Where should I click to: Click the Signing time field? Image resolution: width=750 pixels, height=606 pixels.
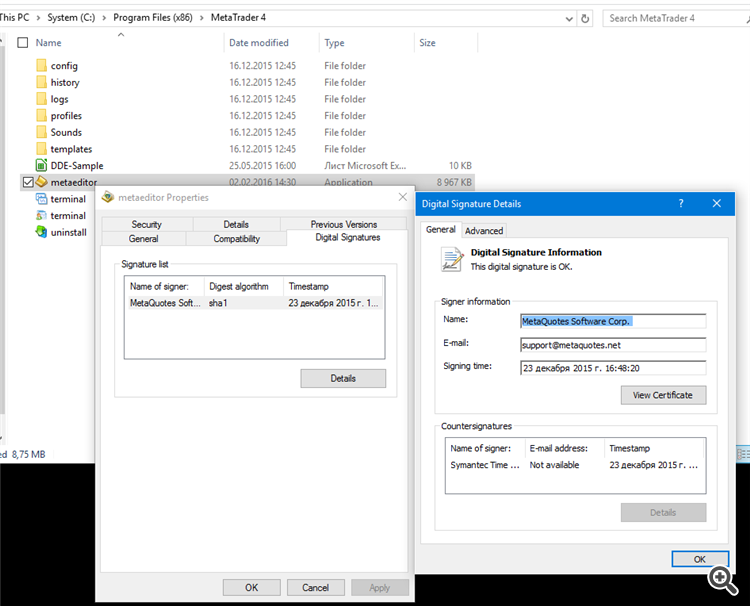[x=613, y=368]
